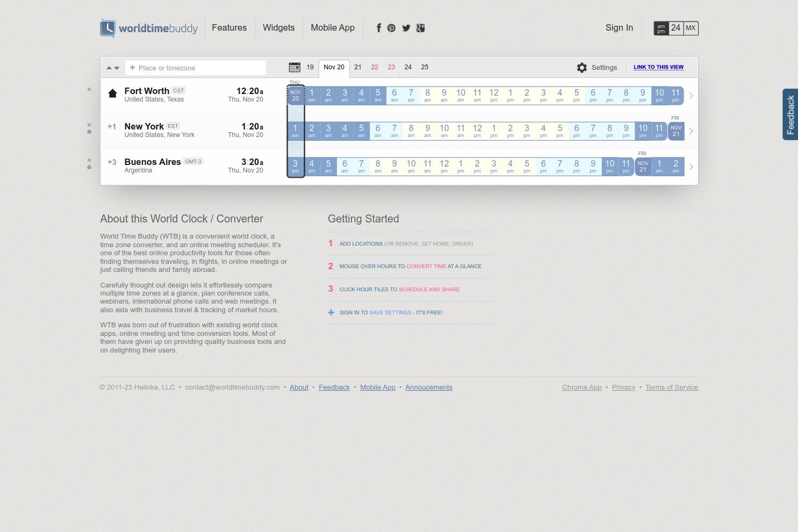798x532 pixels.
Task: Switch to am/pm time format
Action: coord(661,28)
